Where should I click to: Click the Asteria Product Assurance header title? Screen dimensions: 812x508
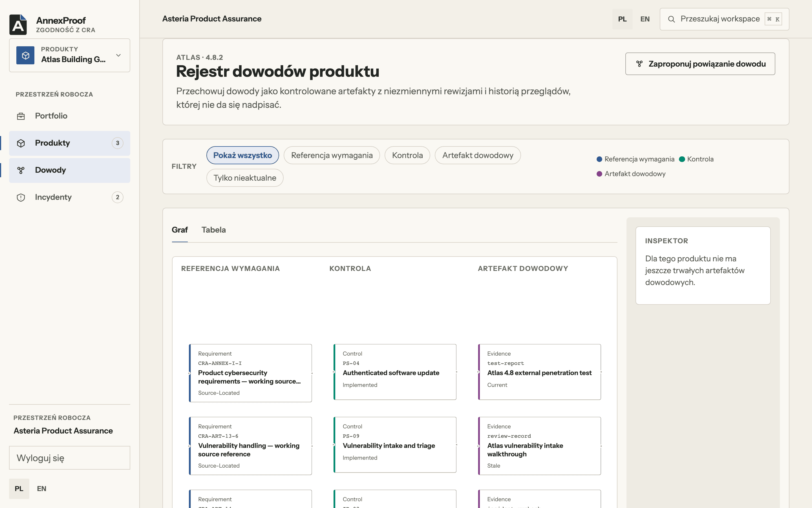(x=212, y=19)
